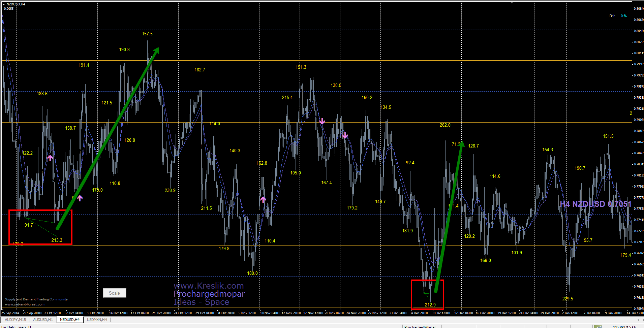
Task: Click the www.Kreslik.com watermark link
Action: pos(209,286)
